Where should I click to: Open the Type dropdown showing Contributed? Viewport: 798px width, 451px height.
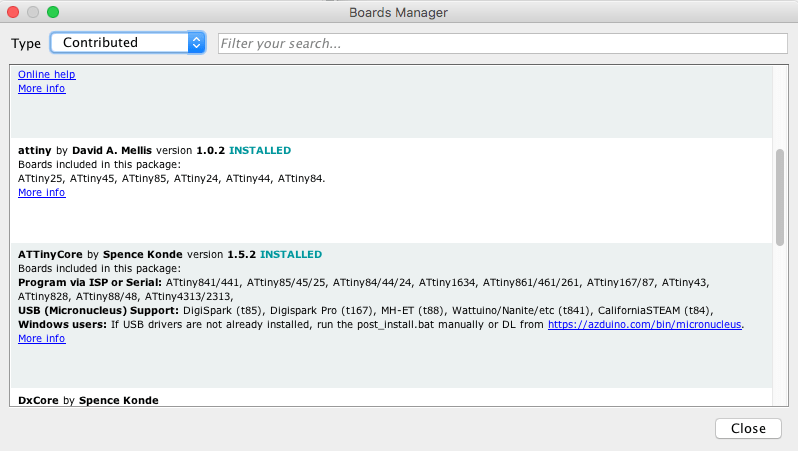point(128,43)
